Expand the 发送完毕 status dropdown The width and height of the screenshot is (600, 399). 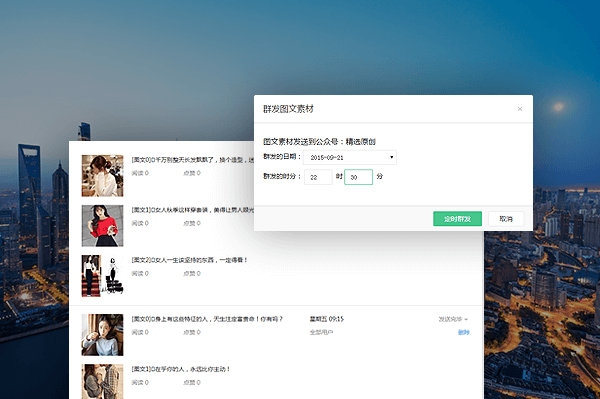coord(453,319)
